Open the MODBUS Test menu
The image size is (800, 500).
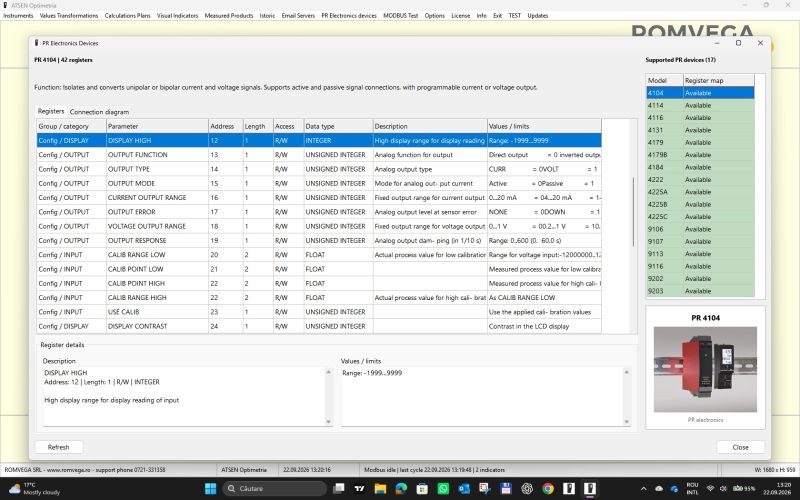coord(401,16)
